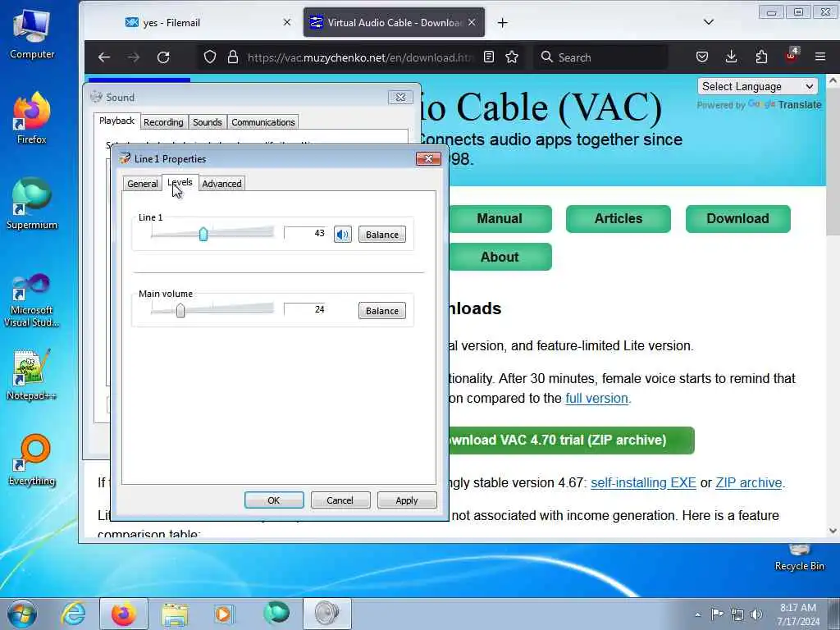Click the self-installing EXE link

[x=643, y=482]
